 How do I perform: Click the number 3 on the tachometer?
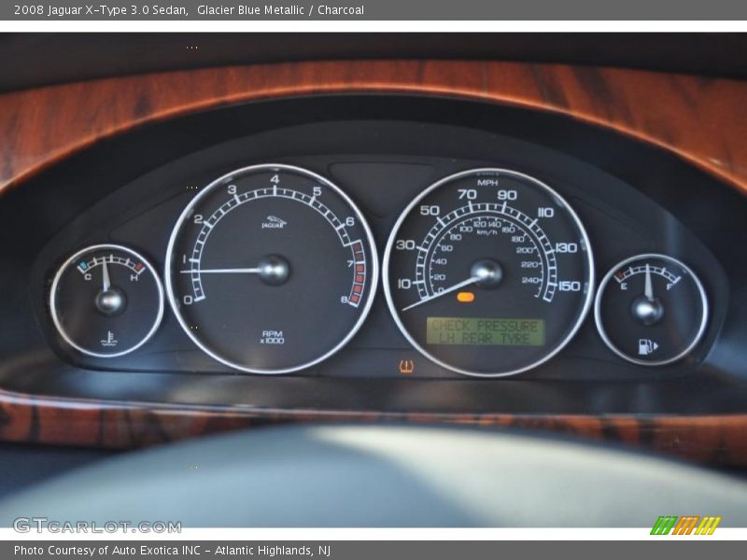[x=232, y=189]
